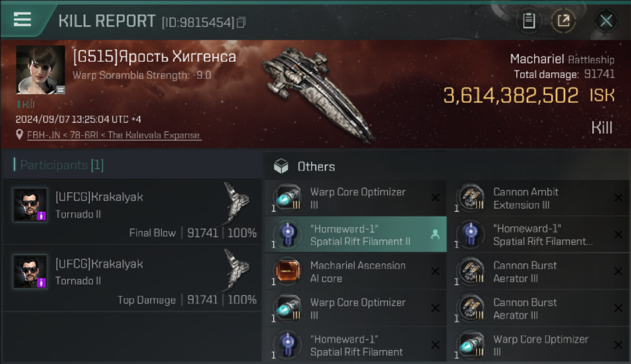Open the hamburger menu icon

(x=22, y=19)
